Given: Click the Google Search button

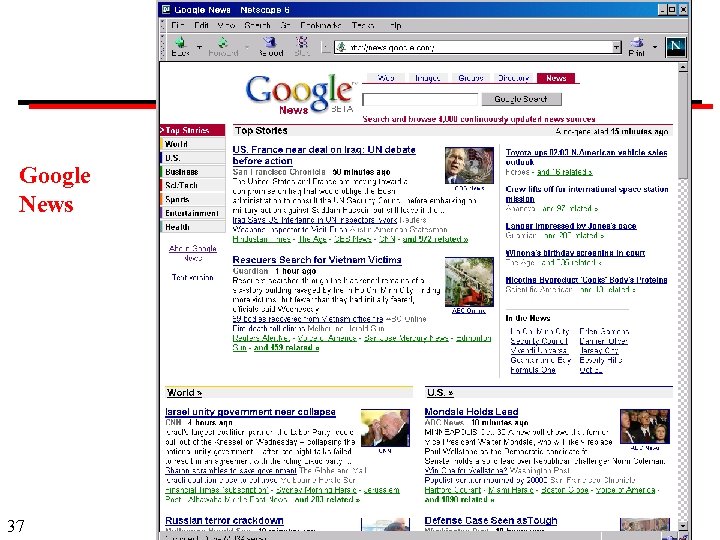Looking at the screenshot, I should click(x=521, y=99).
